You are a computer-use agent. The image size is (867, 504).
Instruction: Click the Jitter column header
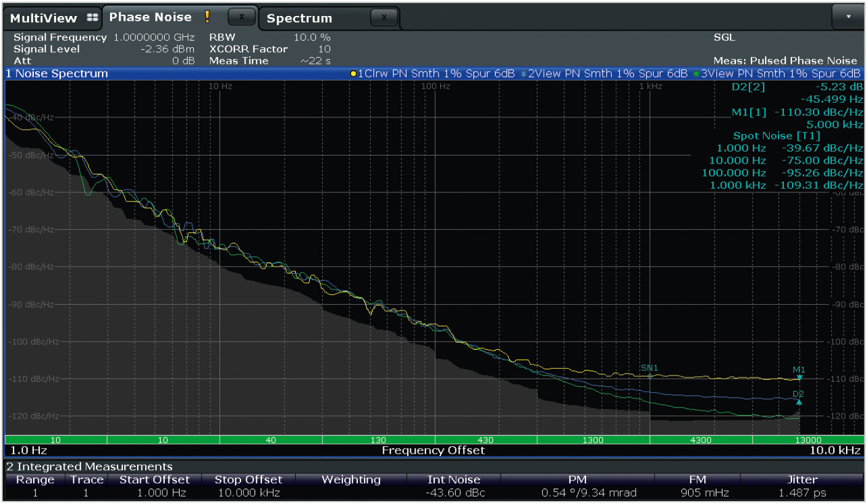point(802,480)
